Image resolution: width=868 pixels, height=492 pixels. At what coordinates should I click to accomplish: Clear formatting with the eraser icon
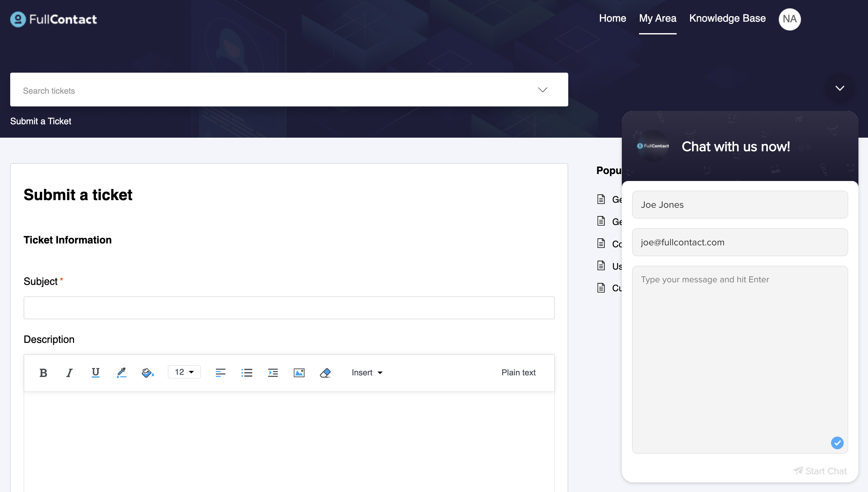pyautogui.click(x=325, y=373)
